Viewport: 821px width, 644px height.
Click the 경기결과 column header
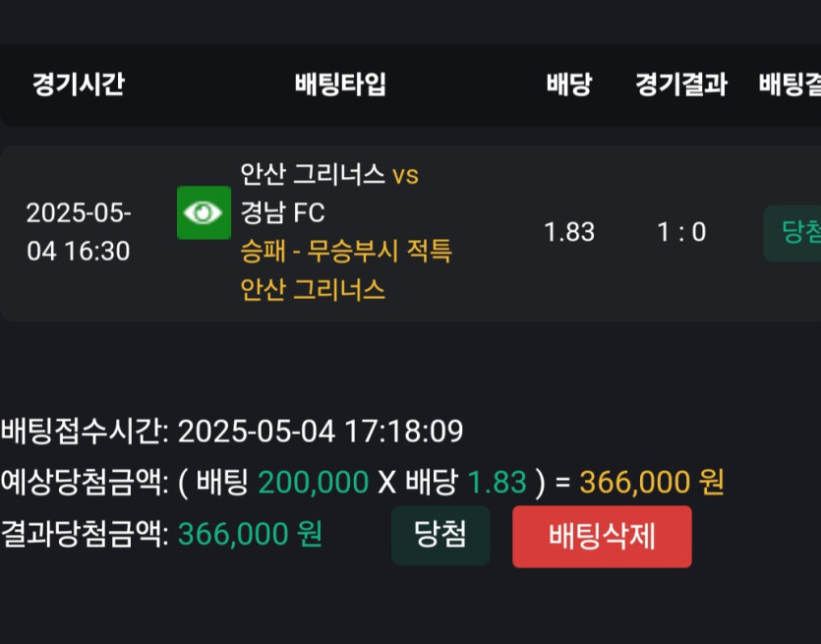(x=681, y=84)
